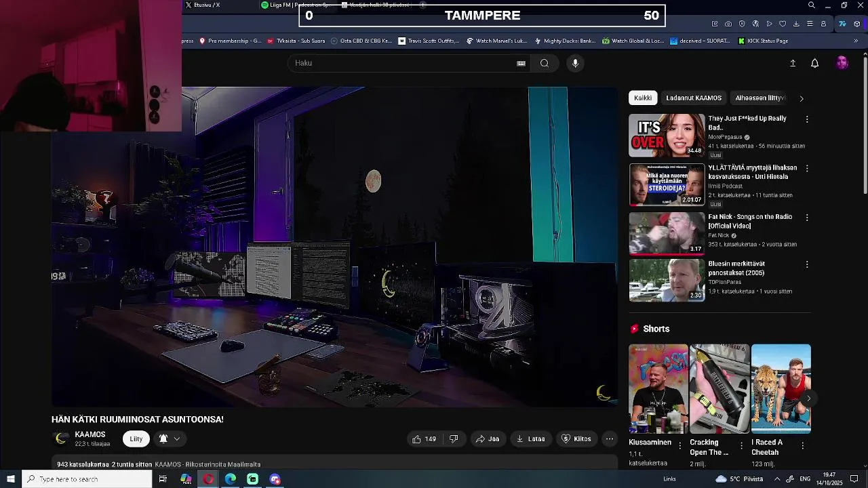Like the video (149 likes)
Image resolution: width=868 pixels, height=488 pixels.
[x=425, y=439]
